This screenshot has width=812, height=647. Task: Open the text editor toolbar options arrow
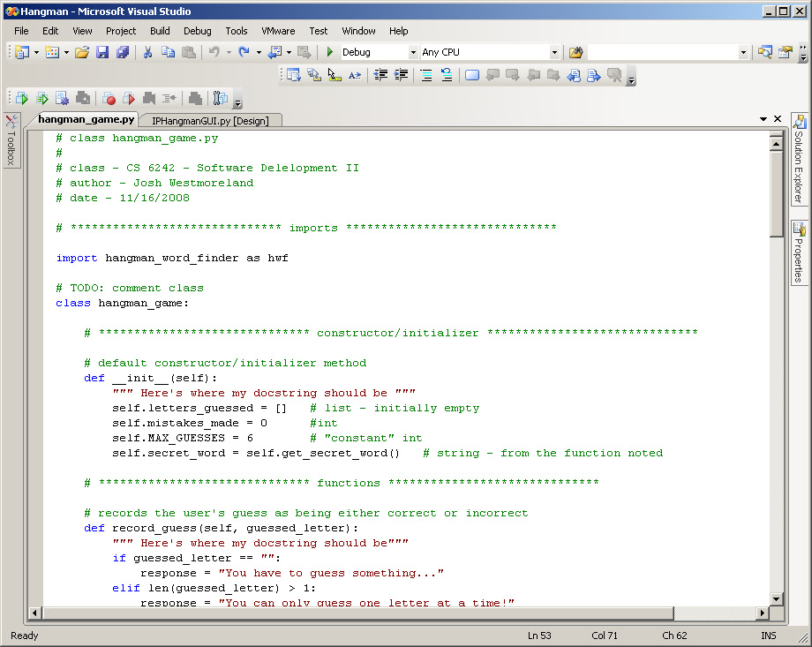(x=631, y=79)
